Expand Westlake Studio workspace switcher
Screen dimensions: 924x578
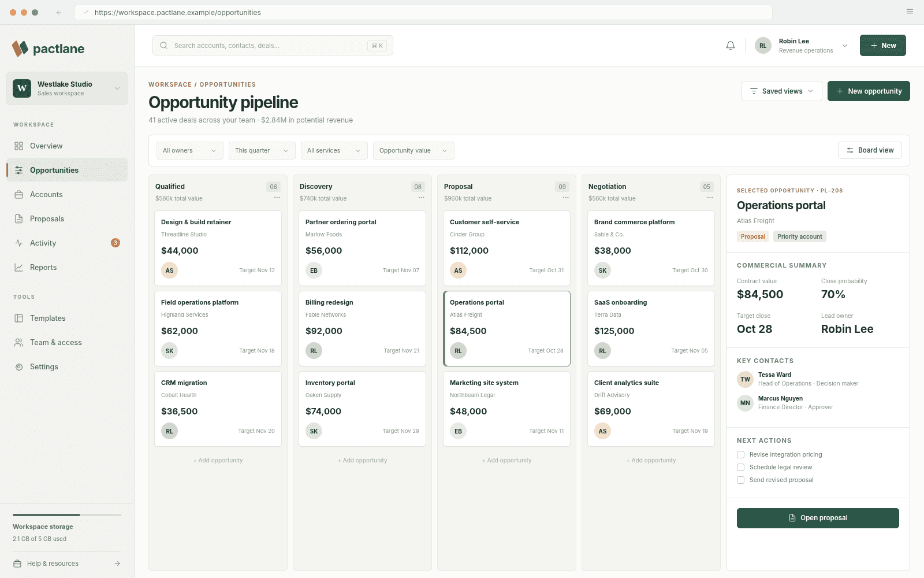pyautogui.click(x=67, y=88)
